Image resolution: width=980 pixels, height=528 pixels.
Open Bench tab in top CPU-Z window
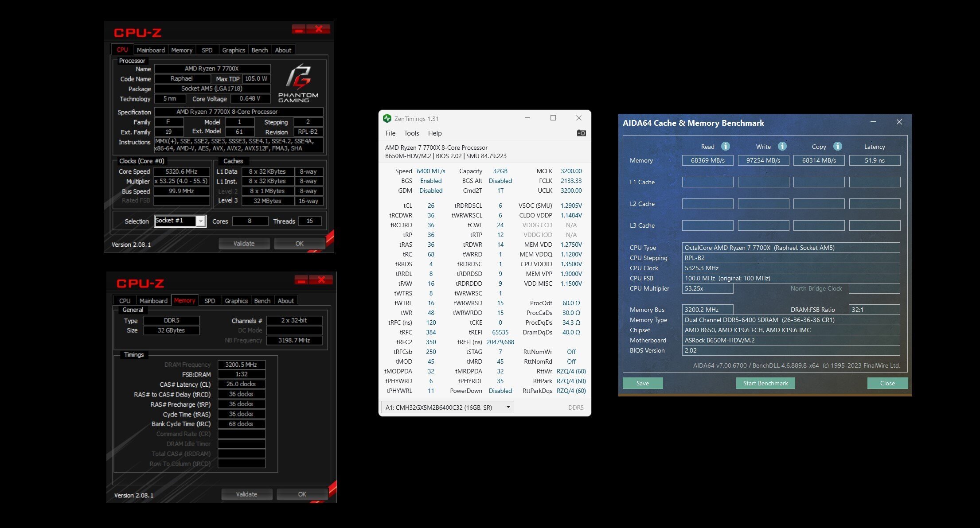(259, 50)
